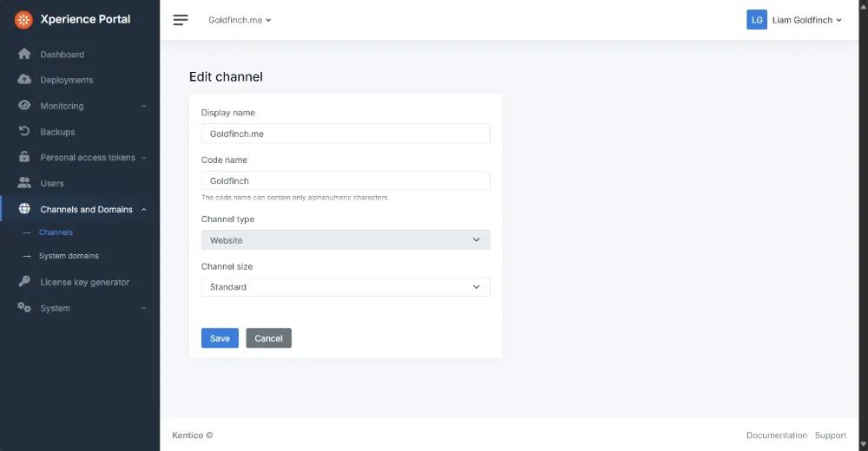Click the Users people icon

(x=24, y=183)
